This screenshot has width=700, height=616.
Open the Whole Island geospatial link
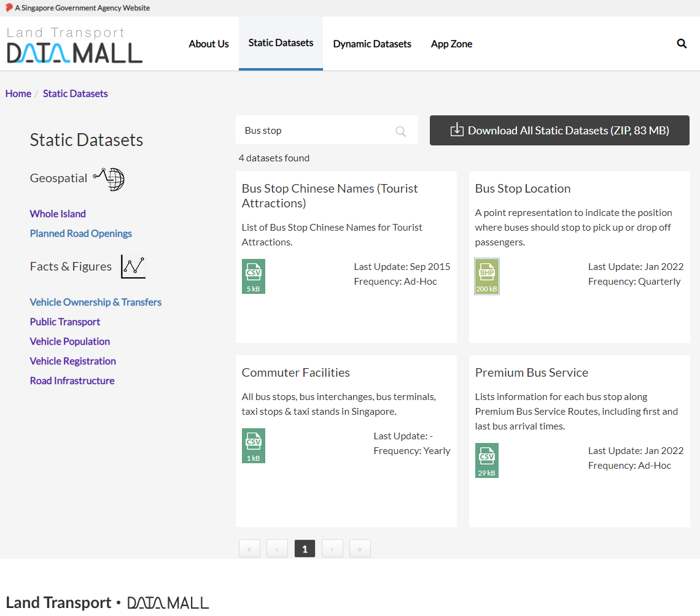pos(58,214)
